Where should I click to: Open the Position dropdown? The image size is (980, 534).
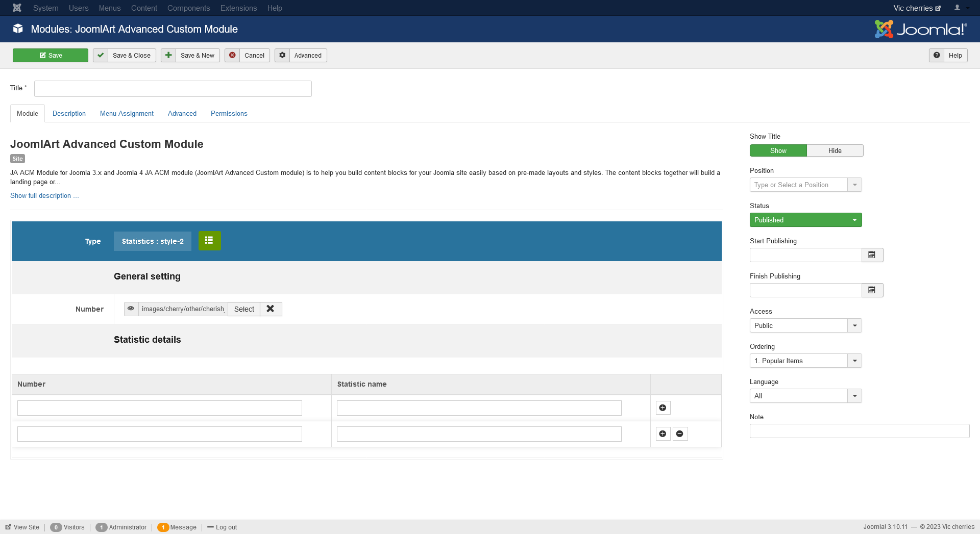click(805, 185)
